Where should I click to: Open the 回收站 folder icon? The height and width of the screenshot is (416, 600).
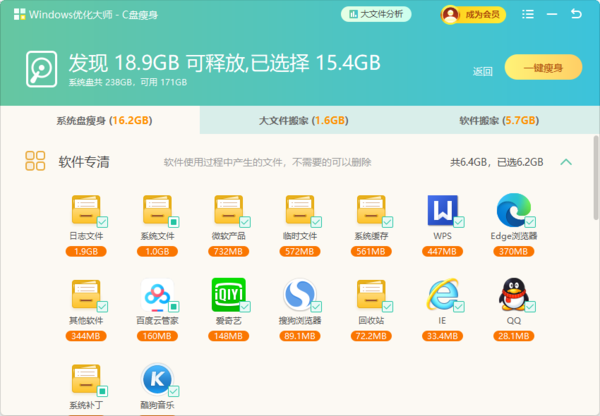[370, 295]
